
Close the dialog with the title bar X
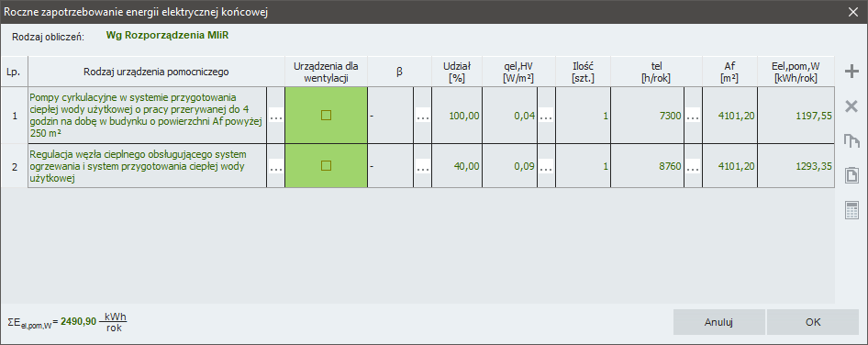853,12
